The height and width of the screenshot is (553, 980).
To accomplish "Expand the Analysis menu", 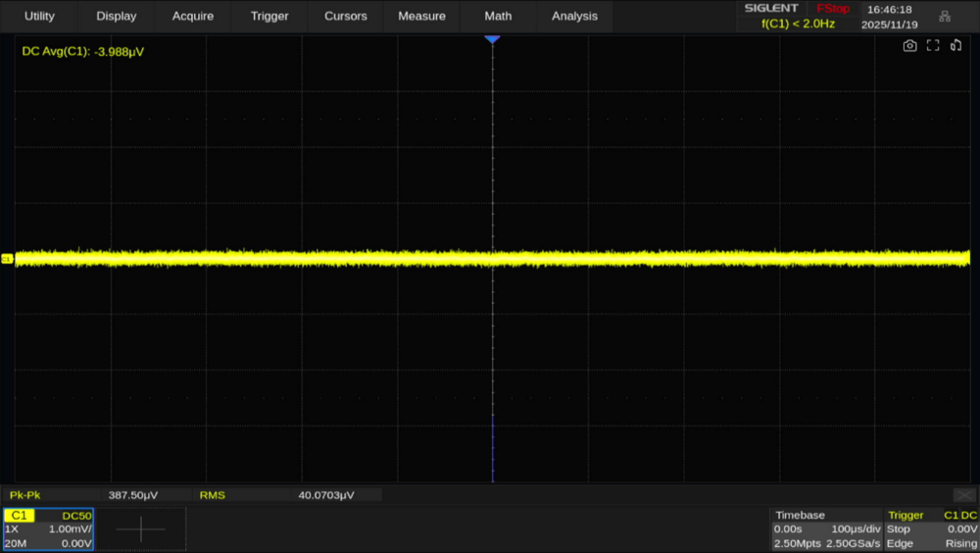I will tap(574, 16).
